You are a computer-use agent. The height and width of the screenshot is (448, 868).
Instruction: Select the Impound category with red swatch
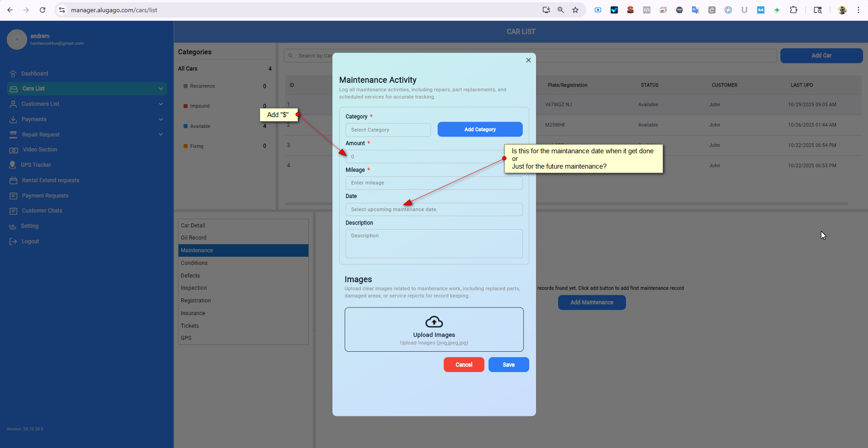click(x=199, y=106)
